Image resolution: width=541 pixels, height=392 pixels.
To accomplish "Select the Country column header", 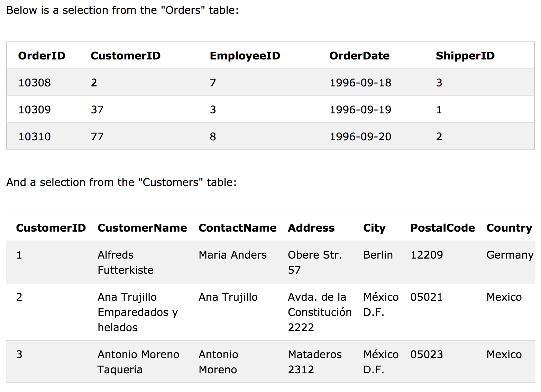I will pos(509,228).
